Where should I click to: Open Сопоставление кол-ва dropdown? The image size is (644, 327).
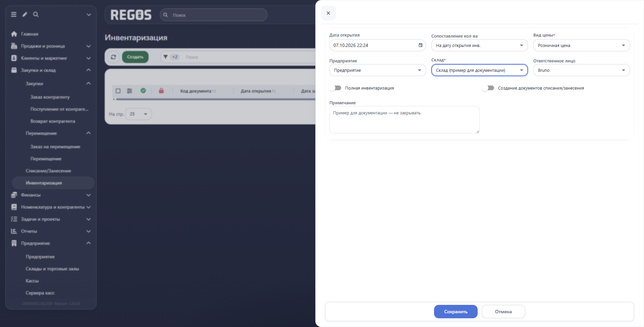[480, 45]
